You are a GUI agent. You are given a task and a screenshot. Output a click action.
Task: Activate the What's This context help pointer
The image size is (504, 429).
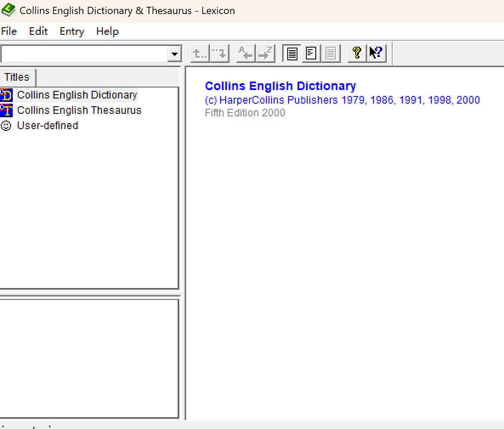(377, 54)
